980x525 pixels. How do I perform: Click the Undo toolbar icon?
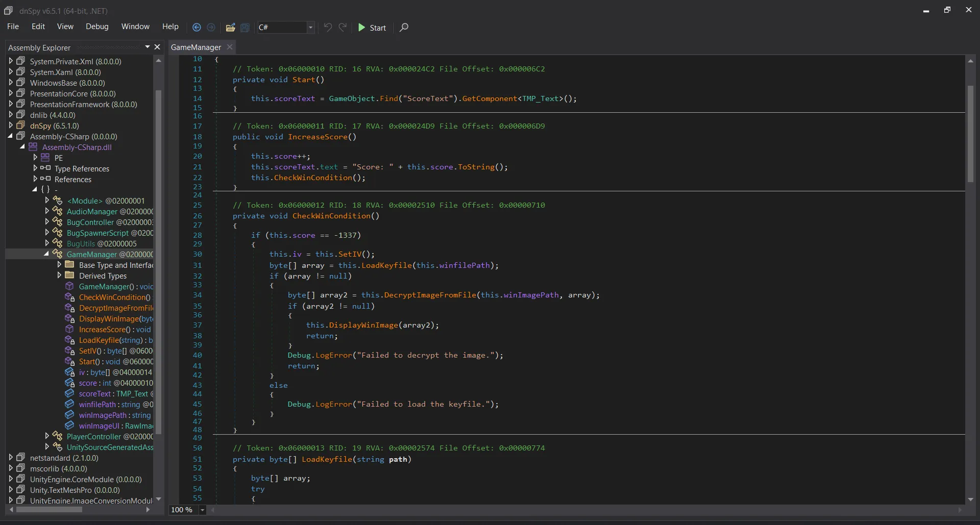328,27
